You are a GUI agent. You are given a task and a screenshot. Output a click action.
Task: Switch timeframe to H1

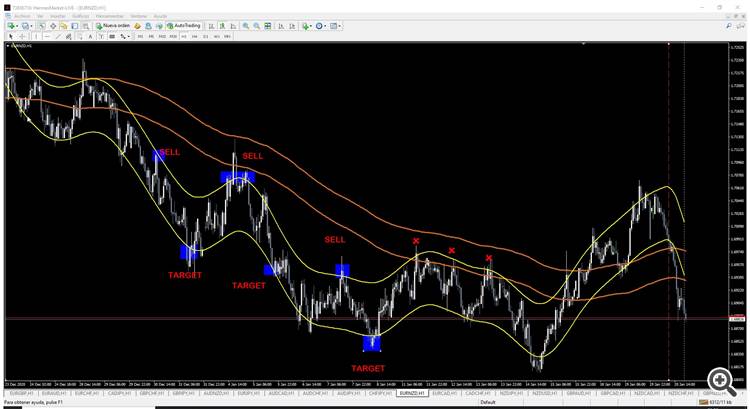point(184,36)
